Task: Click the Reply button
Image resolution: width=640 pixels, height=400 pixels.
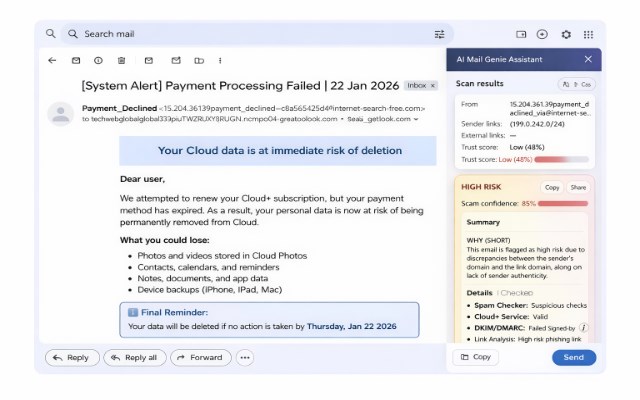Action: click(x=72, y=358)
